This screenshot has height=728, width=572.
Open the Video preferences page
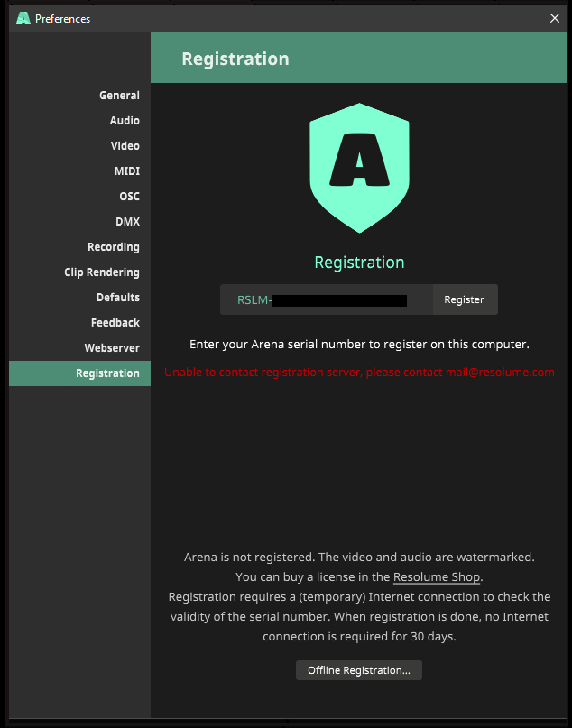[x=125, y=146]
